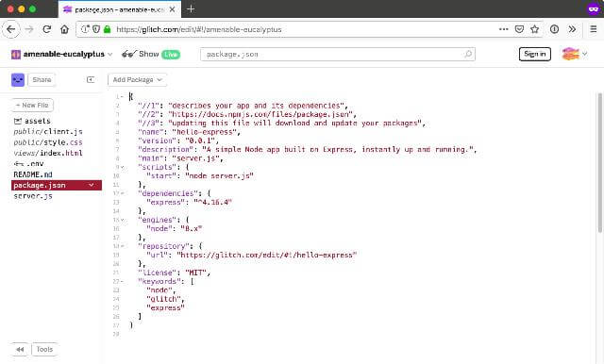View site security via green padlock

107,29
